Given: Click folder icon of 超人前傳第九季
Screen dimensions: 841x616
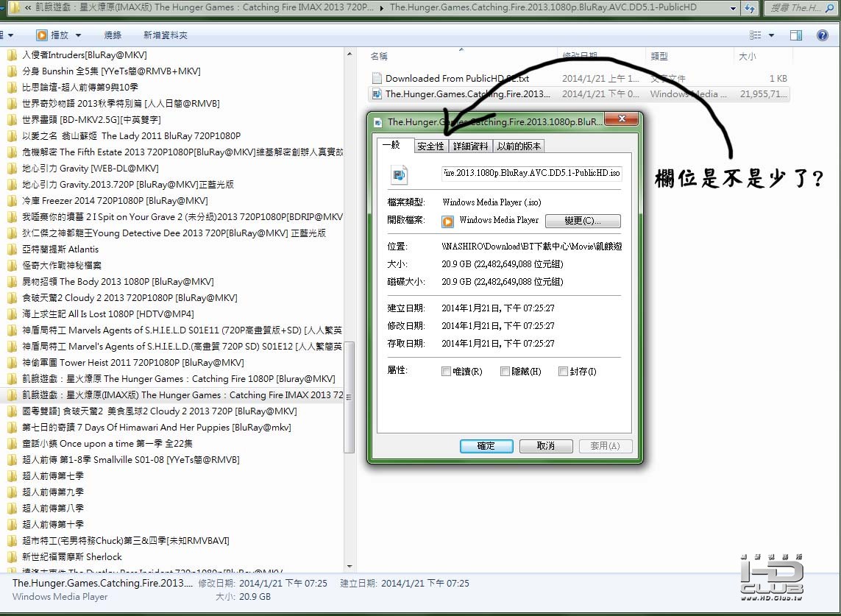Looking at the screenshot, I should 12,492.
